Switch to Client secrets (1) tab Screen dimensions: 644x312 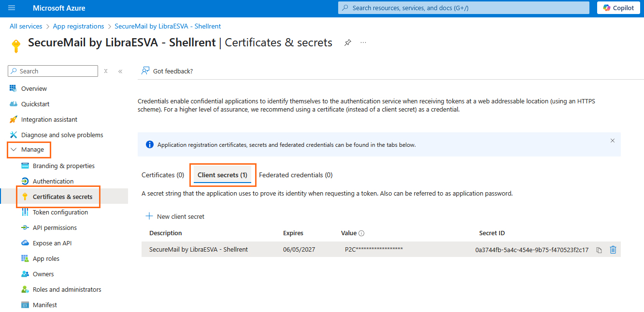pos(222,175)
